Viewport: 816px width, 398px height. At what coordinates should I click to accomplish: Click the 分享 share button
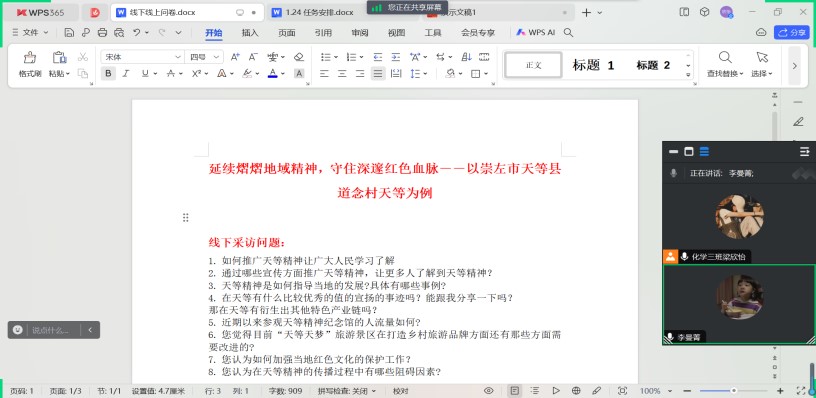point(792,32)
